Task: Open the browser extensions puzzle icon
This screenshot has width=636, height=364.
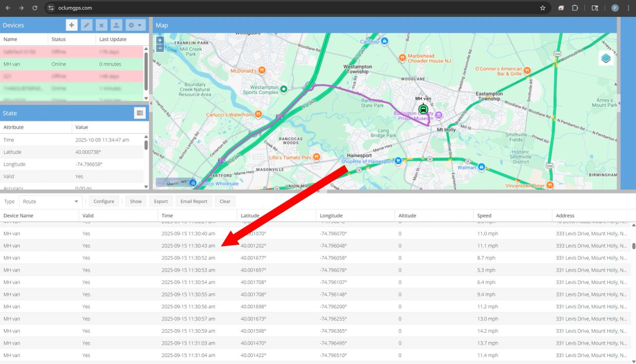Action: [575, 8]
